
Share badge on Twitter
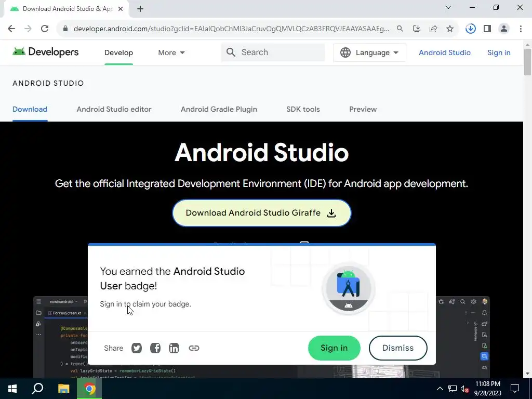pyautogui.click(x=137, y=348)
